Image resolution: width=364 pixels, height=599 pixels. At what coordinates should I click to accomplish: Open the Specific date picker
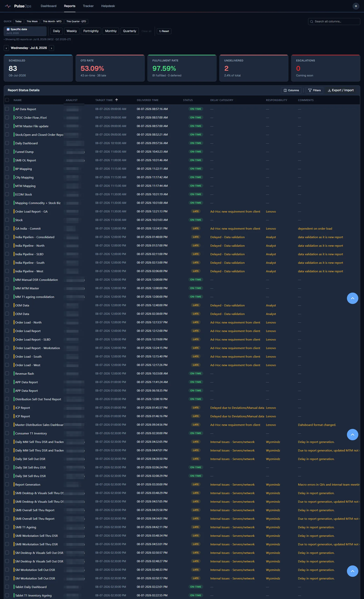pos(25,31)
